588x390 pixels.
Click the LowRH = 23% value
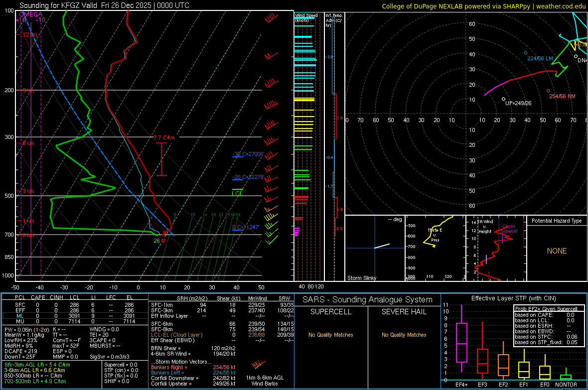[20, 341]
